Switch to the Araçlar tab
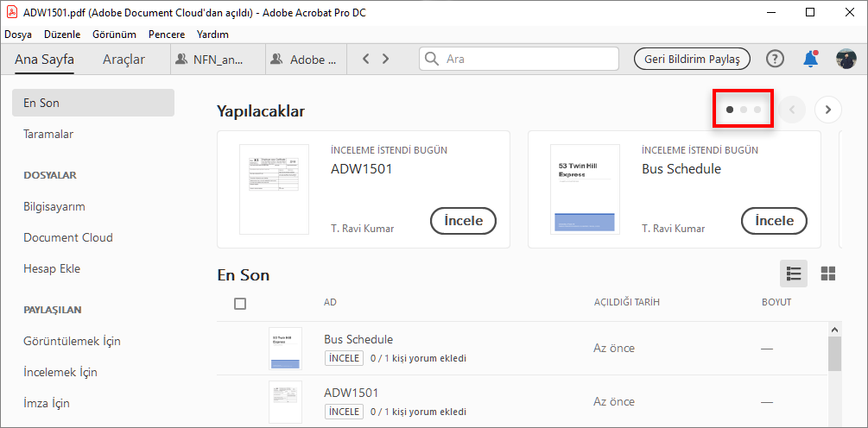The image size is (868, 428). click(x=124, y=60)
